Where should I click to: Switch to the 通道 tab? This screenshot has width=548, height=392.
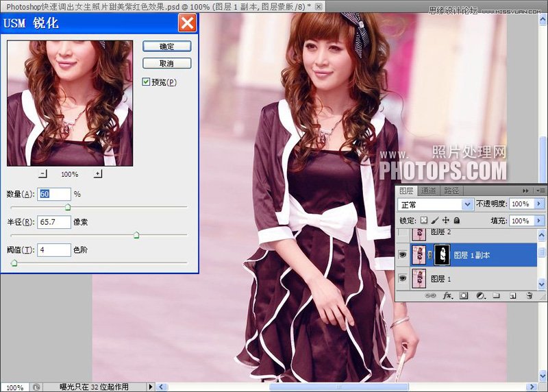429,191
